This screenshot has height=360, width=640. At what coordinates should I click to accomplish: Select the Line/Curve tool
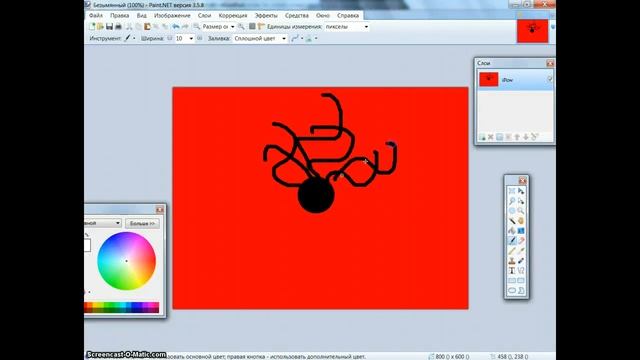[x=521, y=271]
